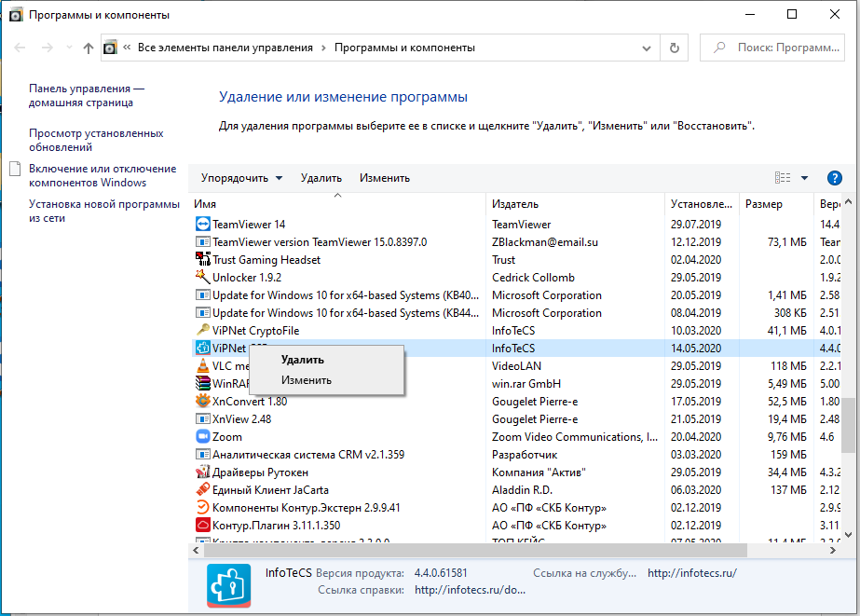Expand the Упорядочить dropdown menu
Image resolution: width=860 pixels, height=616 pixels.
[241, 178]
